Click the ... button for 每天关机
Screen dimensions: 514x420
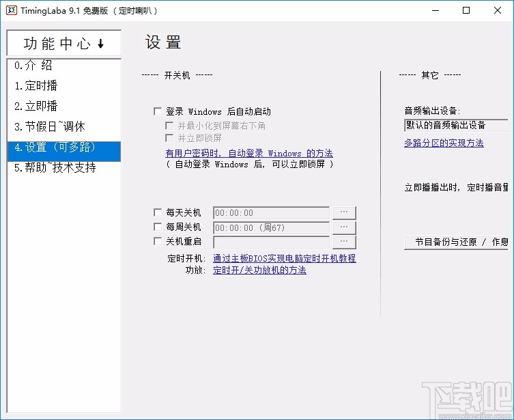tap(344, 213)
